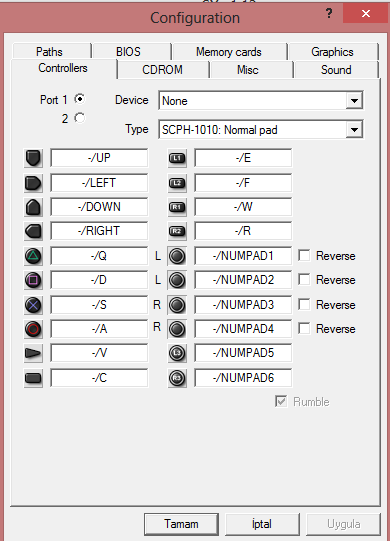Screen dimensions: 390x541
Task: Click the -/S mapping field for Cross
Action: coord(99,305)
